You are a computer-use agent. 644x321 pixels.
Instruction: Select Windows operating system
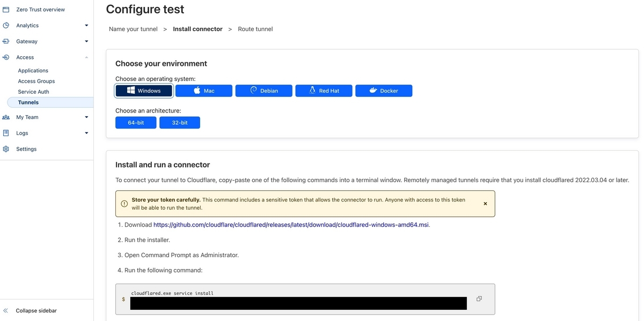[x=144, y=91]
